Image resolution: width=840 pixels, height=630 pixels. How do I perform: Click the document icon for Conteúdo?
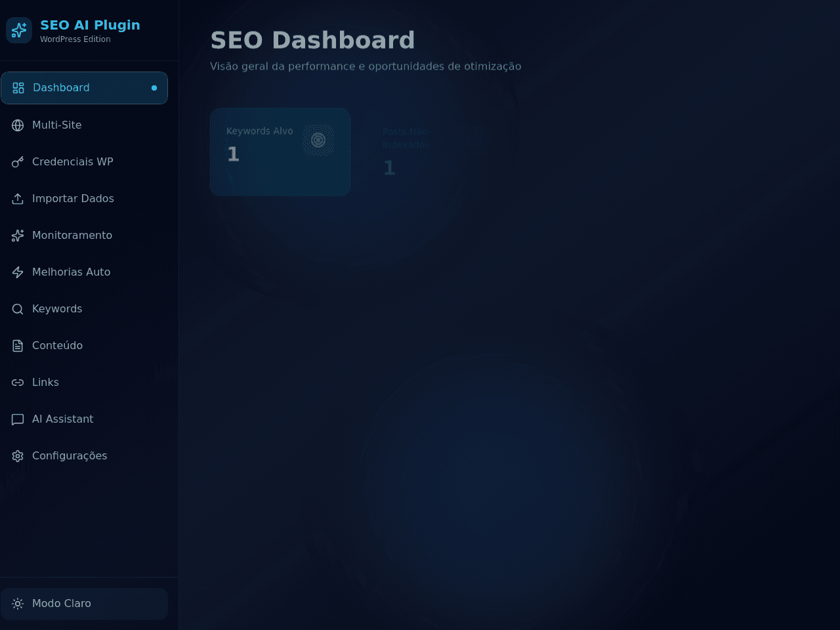[x=18, y=346]
